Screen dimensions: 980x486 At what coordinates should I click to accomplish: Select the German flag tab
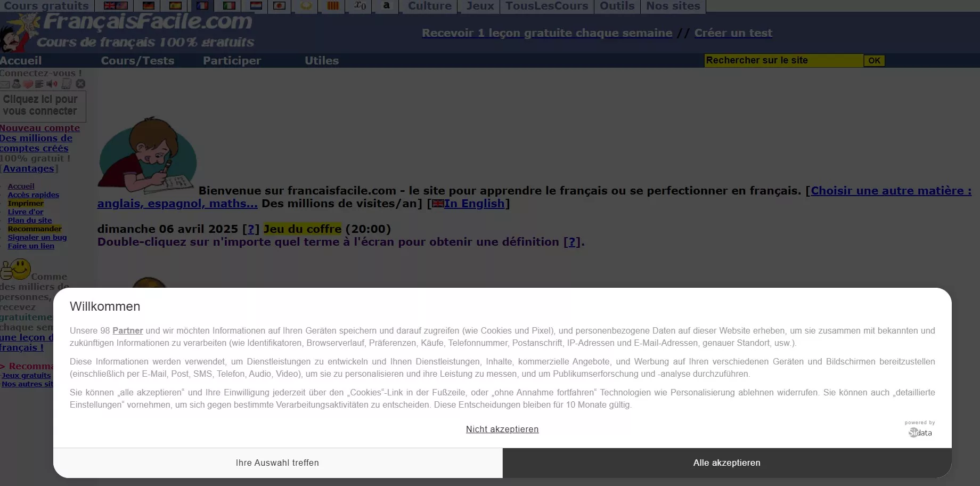pyautogui.click(x=149, y=6)
